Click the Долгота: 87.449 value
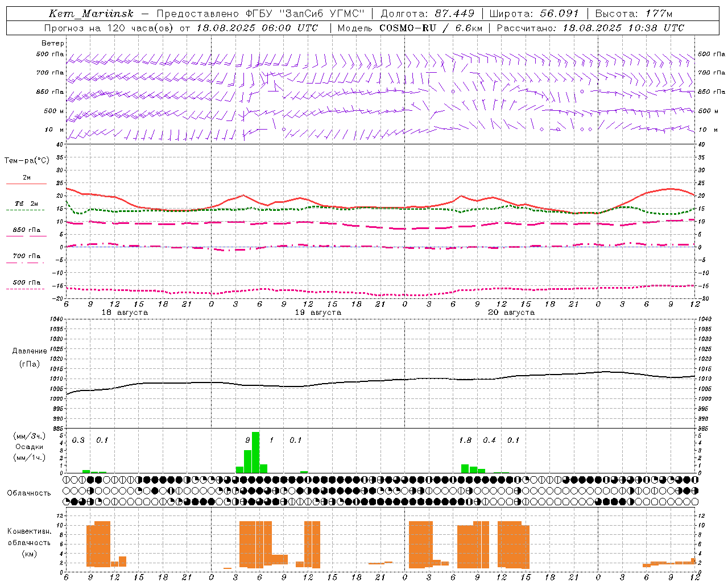This screenshot has width=728, height=582. tap(428, 14)
